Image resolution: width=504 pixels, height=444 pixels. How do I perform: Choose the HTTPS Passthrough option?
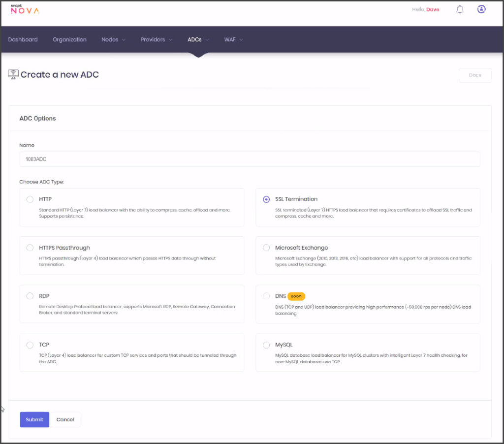point(30,248)
